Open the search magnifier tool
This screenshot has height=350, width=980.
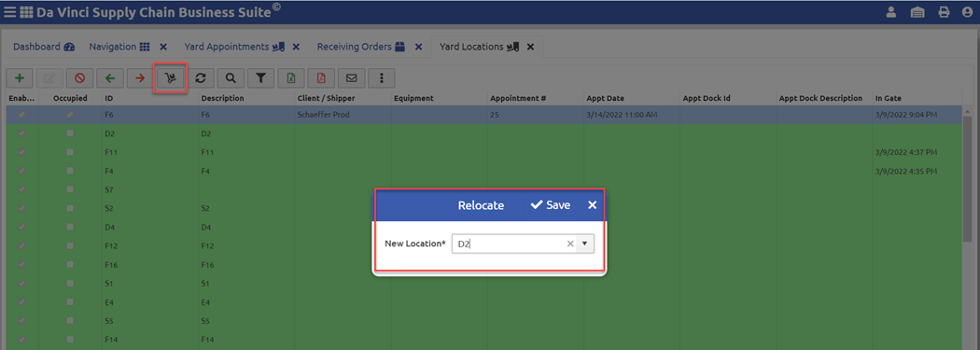231,78
